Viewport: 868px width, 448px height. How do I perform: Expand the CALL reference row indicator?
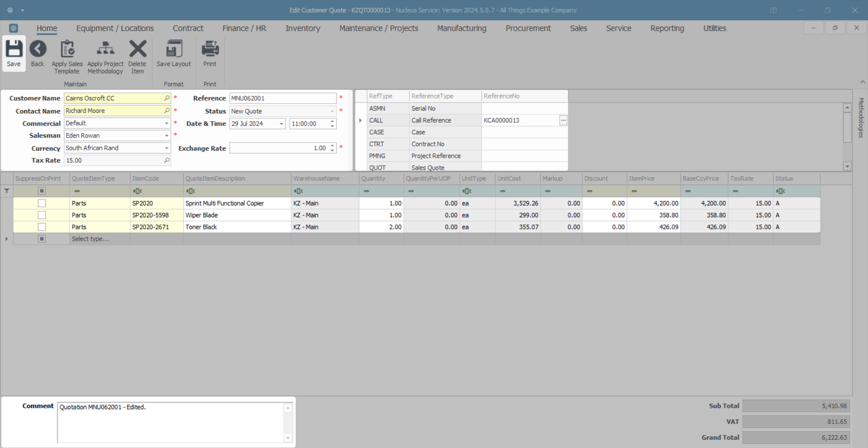tap(360, 120)
